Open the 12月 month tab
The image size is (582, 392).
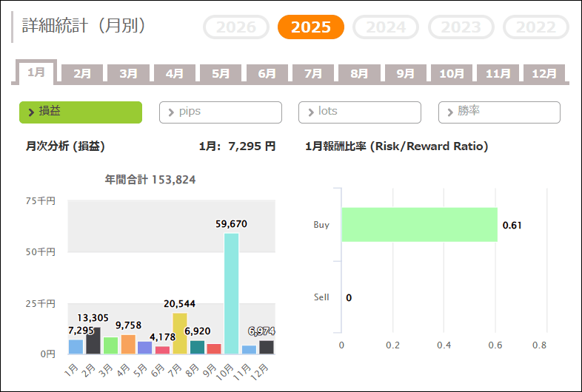[x=544, y=73]
